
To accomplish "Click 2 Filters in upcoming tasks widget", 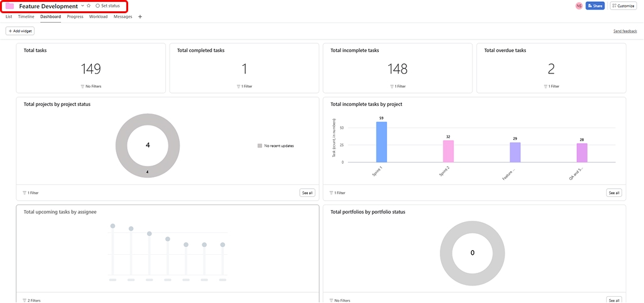I will pos(31,300).
